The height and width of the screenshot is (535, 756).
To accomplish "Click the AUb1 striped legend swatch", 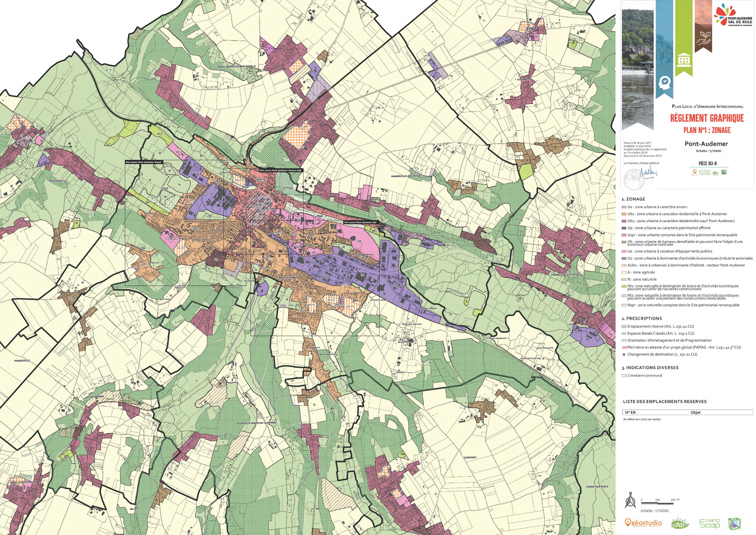I will (624, 265).
